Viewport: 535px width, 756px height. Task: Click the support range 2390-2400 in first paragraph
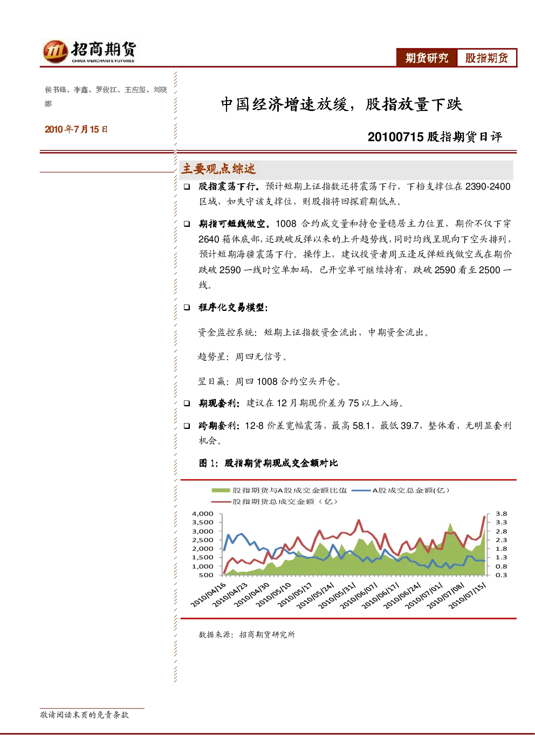[x=488, y=186]
